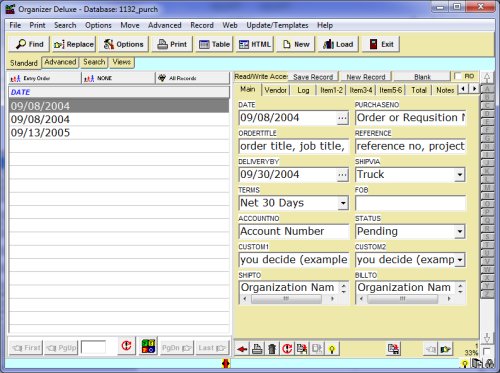Viewport: 500px width, 373px height.
Task: Expand the STATUS Pending dropdown
Action: pyautogui.click(x=460, y=231)
